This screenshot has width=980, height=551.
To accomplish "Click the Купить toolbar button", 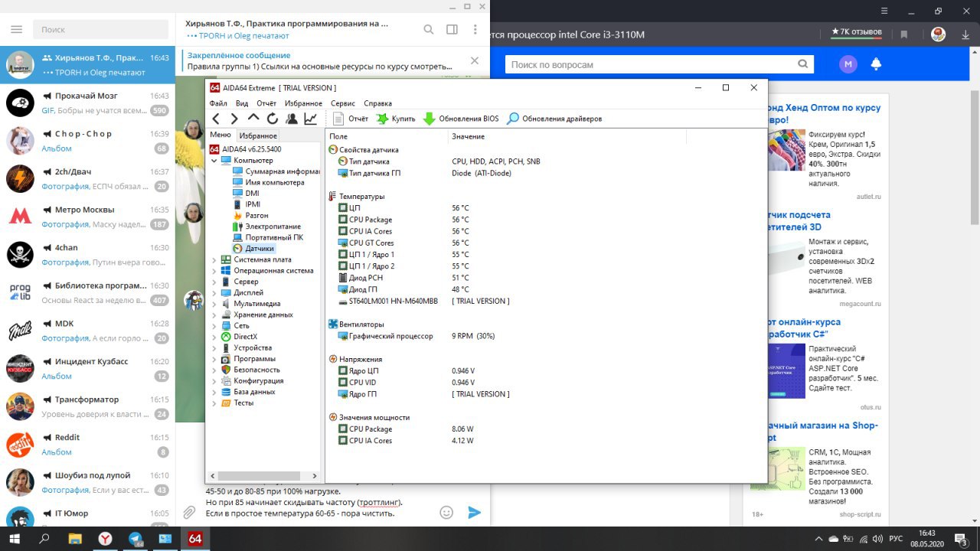I will 396,119.
